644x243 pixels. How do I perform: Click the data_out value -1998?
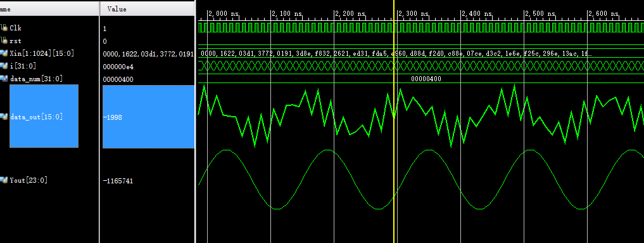(x=148, y=117)
